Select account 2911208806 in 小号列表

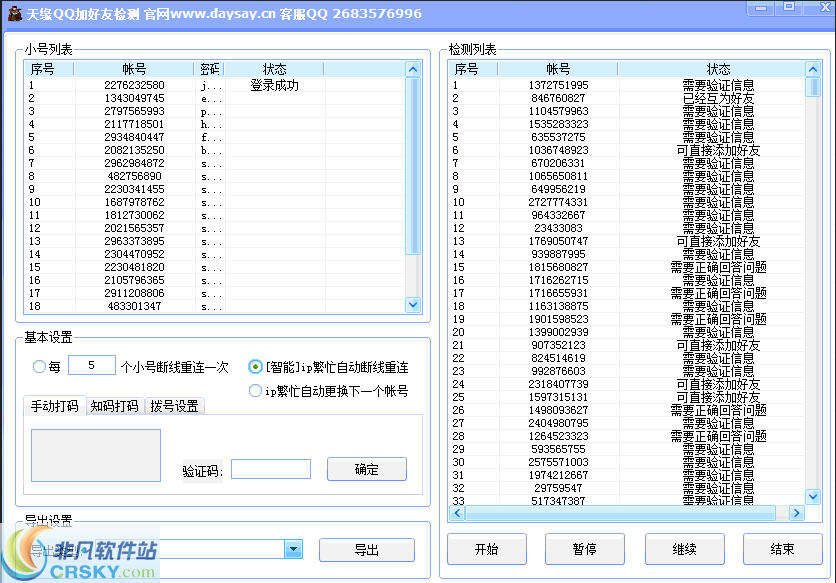pyautogui.click(x=134, y=293)
